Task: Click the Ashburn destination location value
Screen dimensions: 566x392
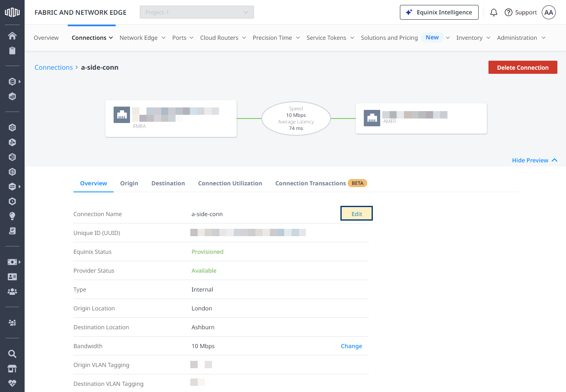Action: 203,327
